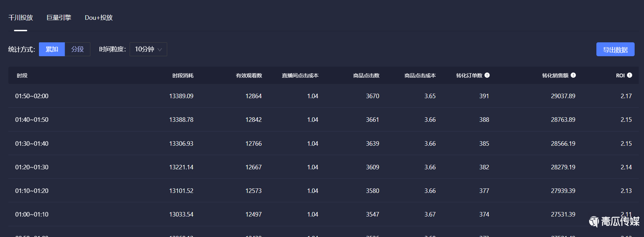Switch statistics mode to 分段
Image resolution: width=644 pixels, height=237 pixels.
[x=78, y=49]
